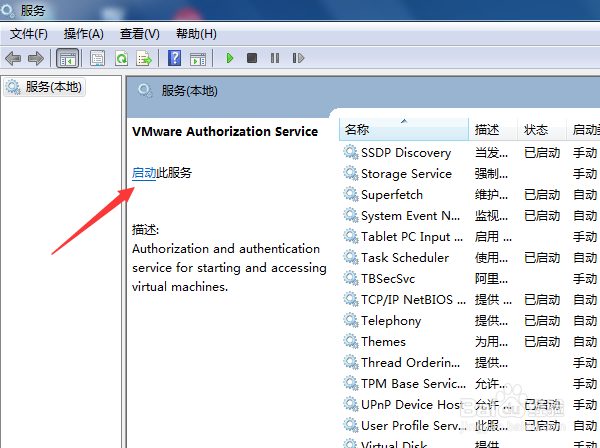Click the green Start Service icon
The height and width of the screenshot is (448, 600).
(230, 58)
